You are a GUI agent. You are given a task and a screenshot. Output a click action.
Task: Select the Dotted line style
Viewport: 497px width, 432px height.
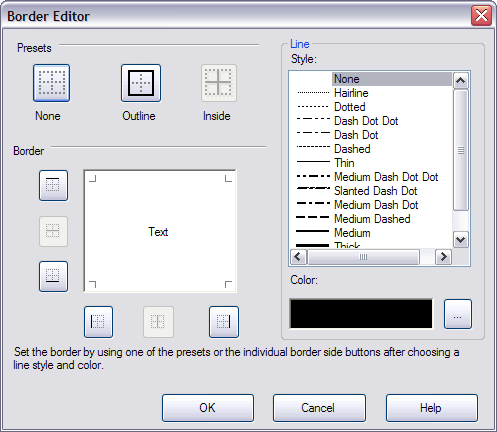click(x=371, y=107)
